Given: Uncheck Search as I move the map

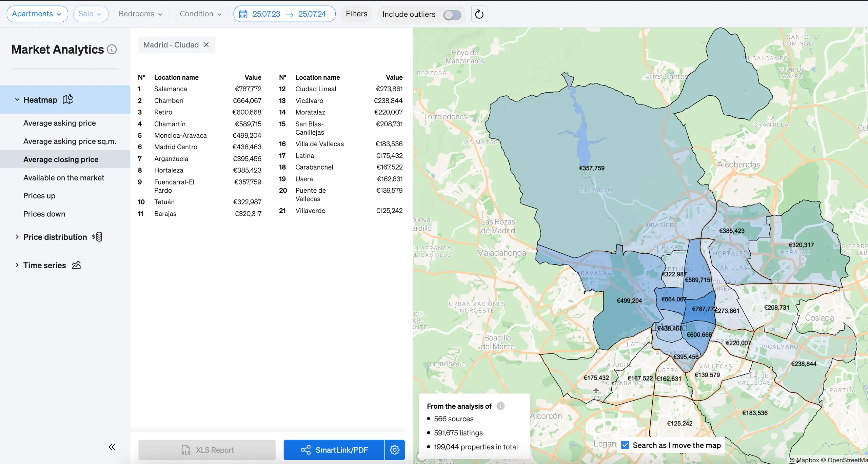Looking at the screenshot, I should point(625,445).
